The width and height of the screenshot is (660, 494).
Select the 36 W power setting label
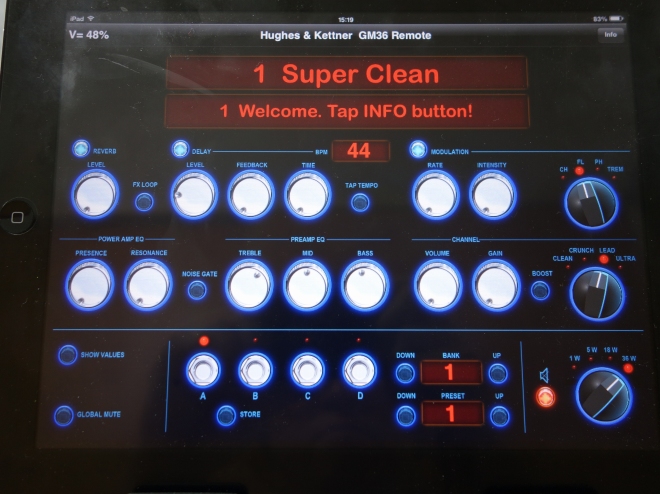tap(629, 359)
